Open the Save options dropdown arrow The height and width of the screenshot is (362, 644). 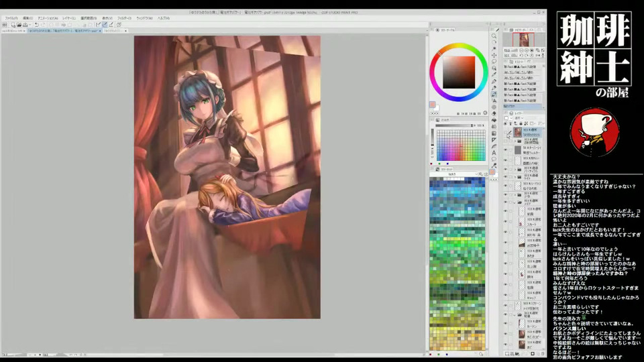click(30, 25)
